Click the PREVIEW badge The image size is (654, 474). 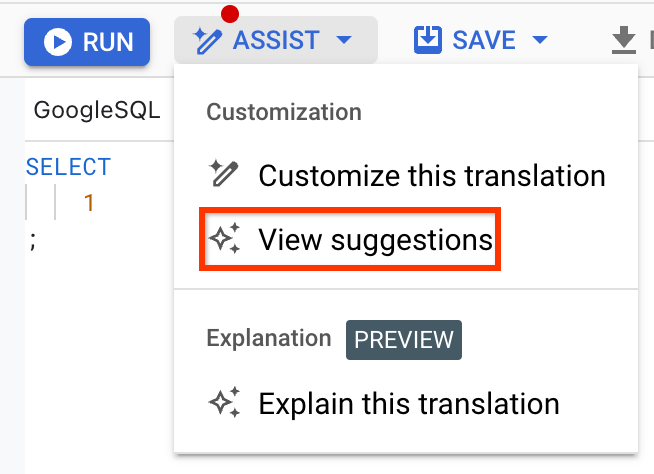[x=404, y=340]
